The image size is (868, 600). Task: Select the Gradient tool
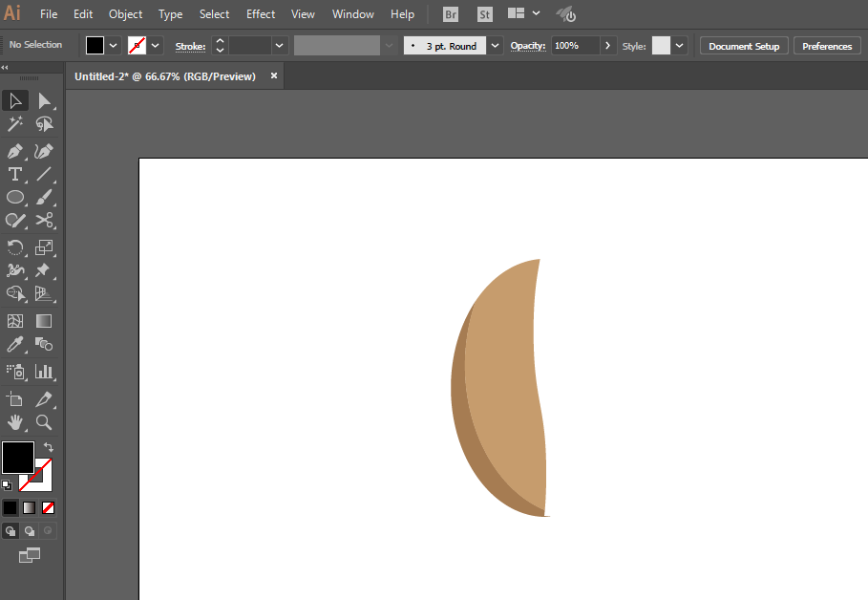[44, 321]
